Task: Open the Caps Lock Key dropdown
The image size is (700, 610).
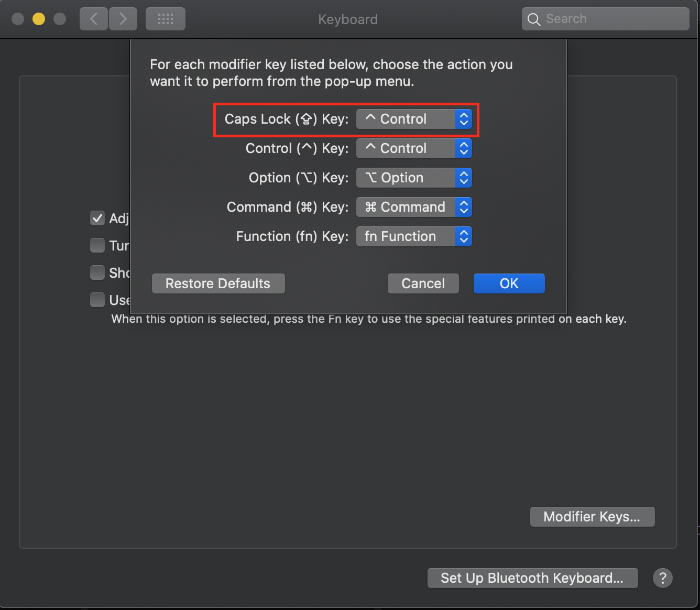Action: point(414,119)
